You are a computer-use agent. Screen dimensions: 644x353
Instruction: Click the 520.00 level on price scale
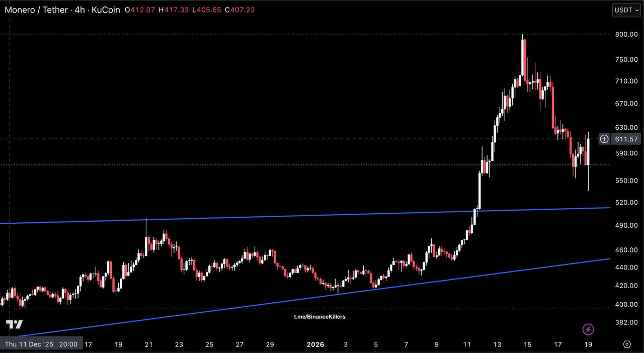point(626,203)
